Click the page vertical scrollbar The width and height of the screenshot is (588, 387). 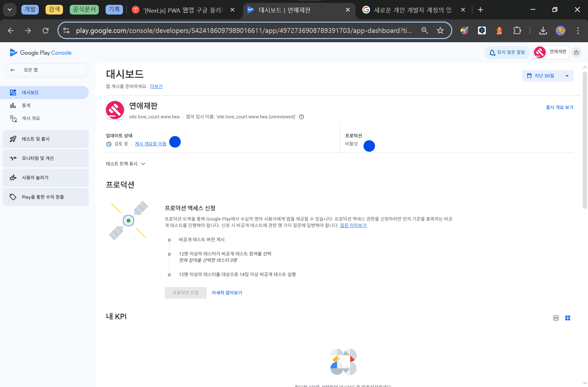click(585, 140)
